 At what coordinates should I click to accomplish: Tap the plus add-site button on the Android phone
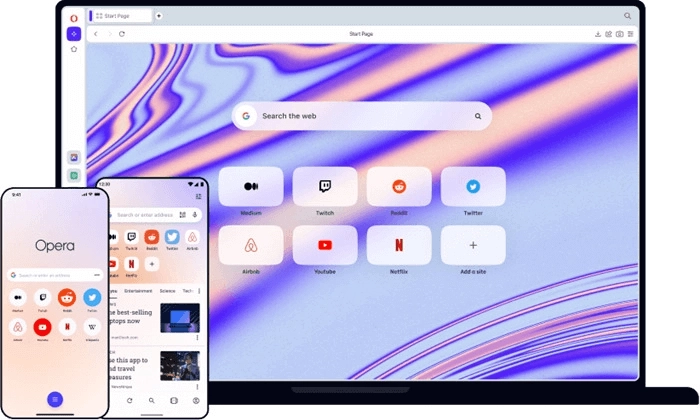pyautogui.click(x=152, y=264)
